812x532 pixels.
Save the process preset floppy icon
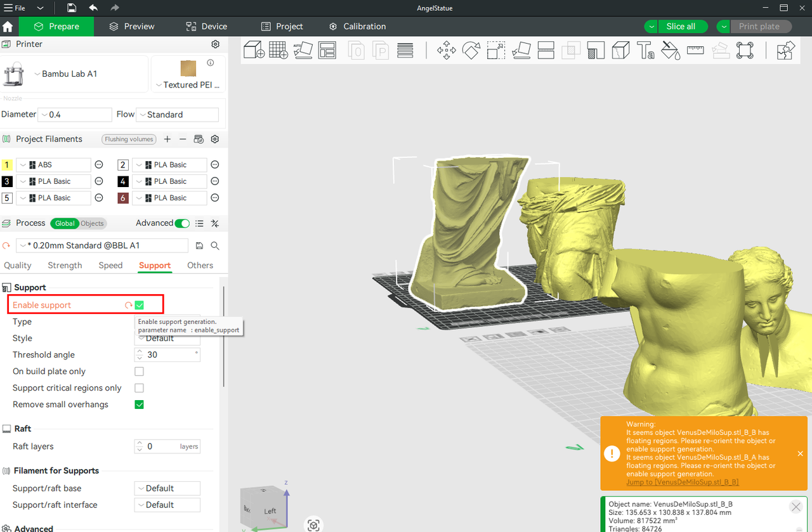[x=199, y=245]
